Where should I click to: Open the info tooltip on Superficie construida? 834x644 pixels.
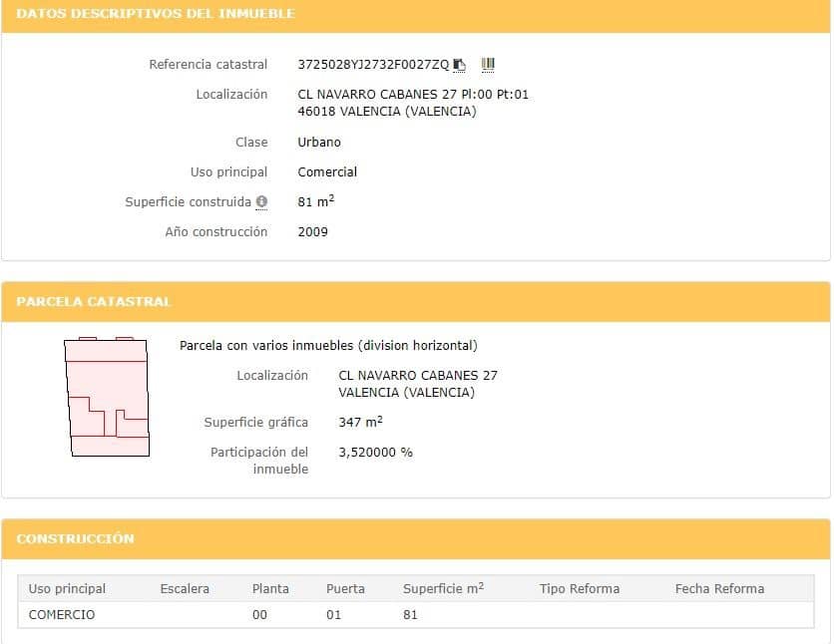point(260,201)
